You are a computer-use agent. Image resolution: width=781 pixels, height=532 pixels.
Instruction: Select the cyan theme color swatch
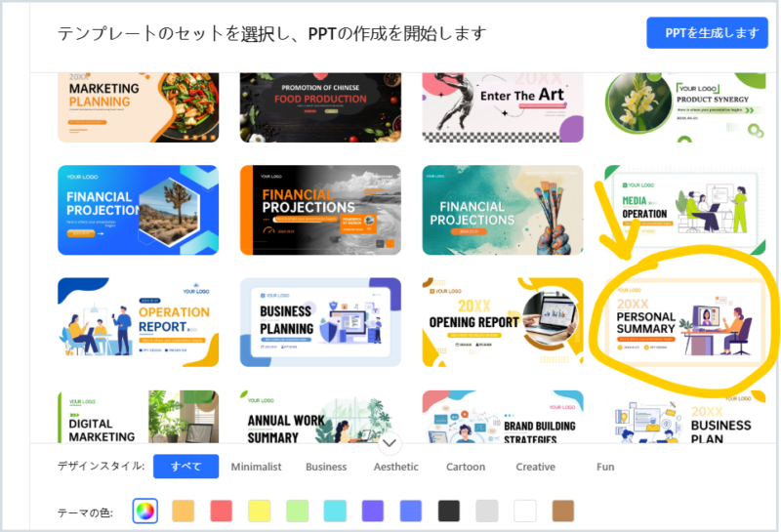335,511
